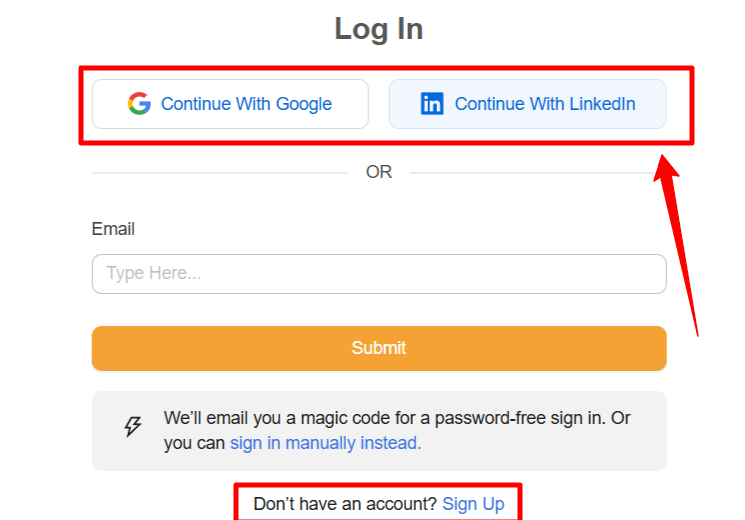745x520 pixels.
Task: Click the Email field label
Action: tap(113, 229)
